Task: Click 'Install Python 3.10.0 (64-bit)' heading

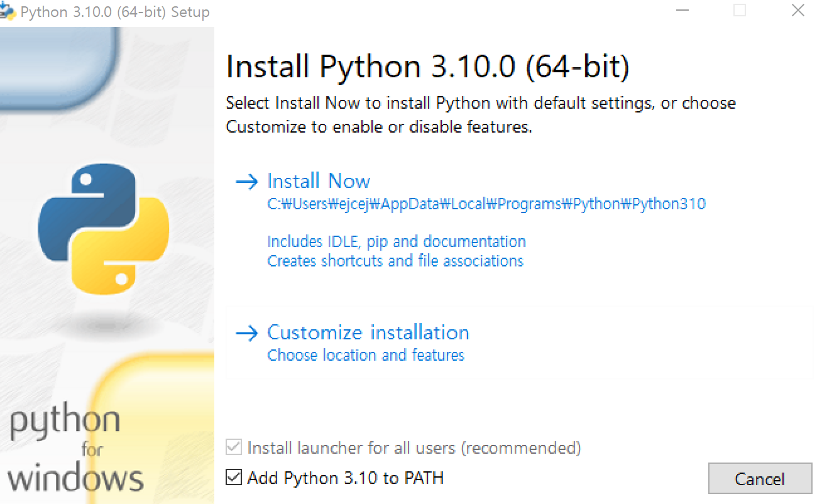Action: [427, 67]
